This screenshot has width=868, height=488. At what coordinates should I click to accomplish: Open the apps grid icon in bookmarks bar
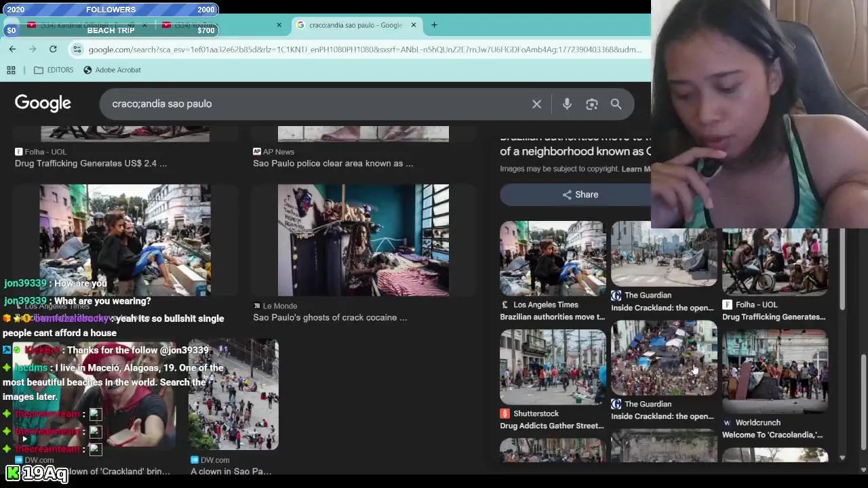click(11, 70)
